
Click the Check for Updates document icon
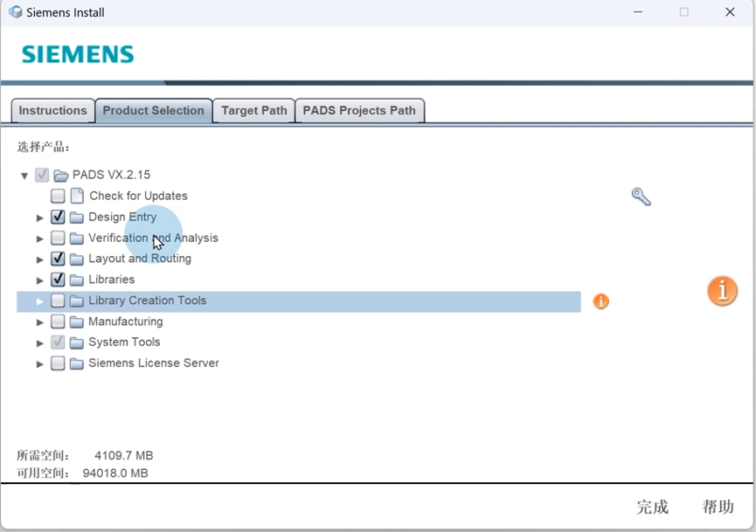coord(77,196)
